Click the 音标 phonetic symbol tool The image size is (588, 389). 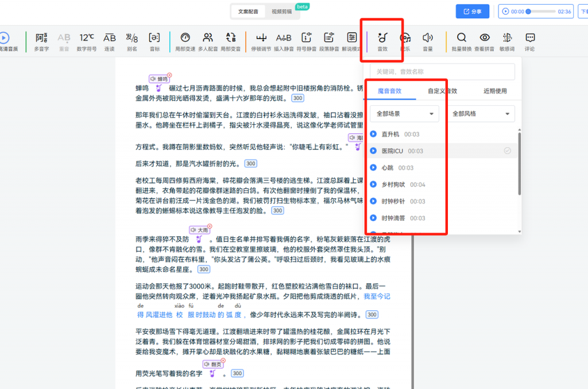pos(154,41)
